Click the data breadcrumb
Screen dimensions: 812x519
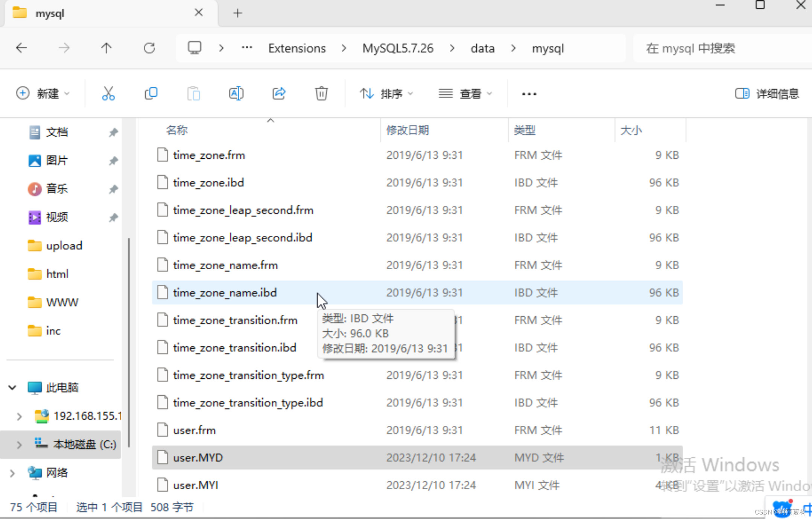coord(482,48)
